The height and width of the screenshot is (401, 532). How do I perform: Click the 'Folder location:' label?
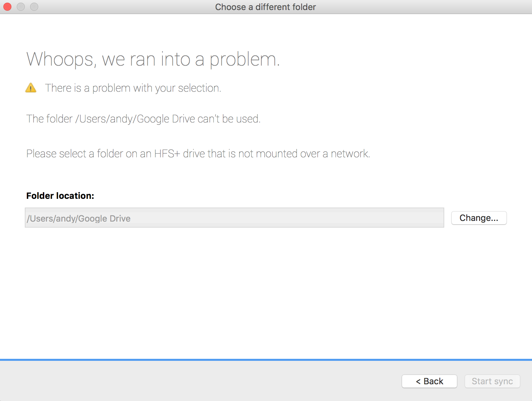tap(60, 196)
